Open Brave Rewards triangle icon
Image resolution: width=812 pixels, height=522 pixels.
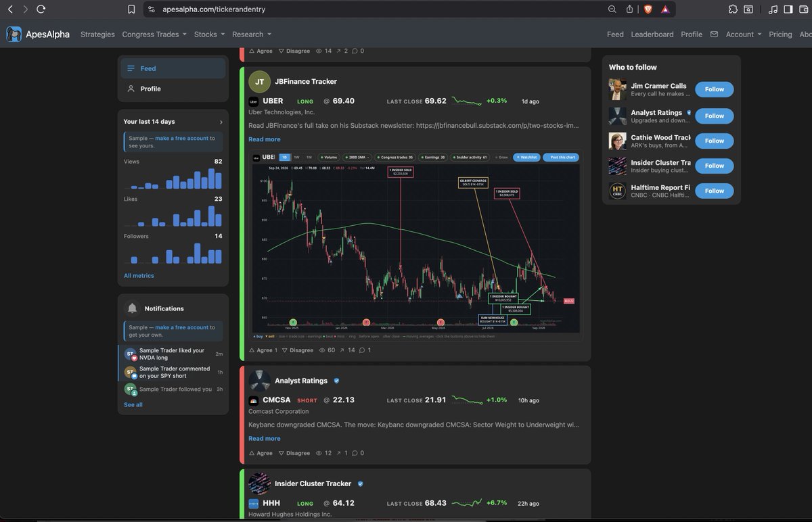(x=665, y=9)
